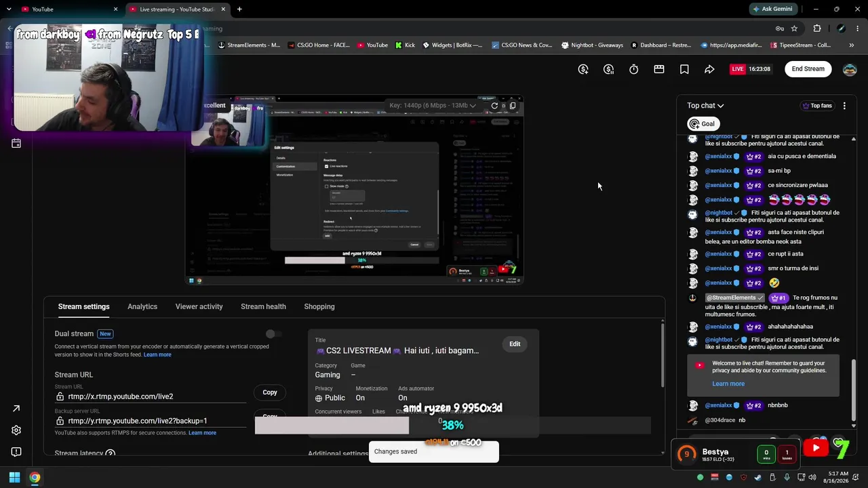Copy the Stream URL
Screen dimensions: 868x488
click(270, 392)
